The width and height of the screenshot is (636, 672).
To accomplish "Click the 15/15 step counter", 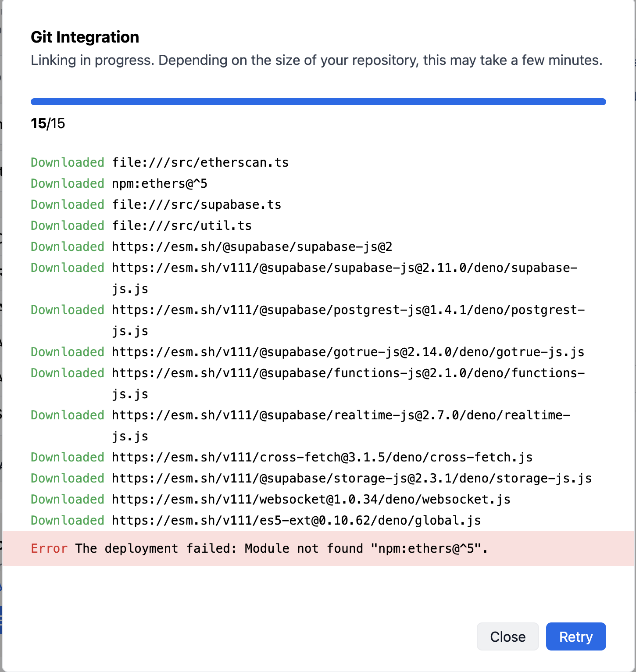I will pyautogui.click(x=47, y=123).
